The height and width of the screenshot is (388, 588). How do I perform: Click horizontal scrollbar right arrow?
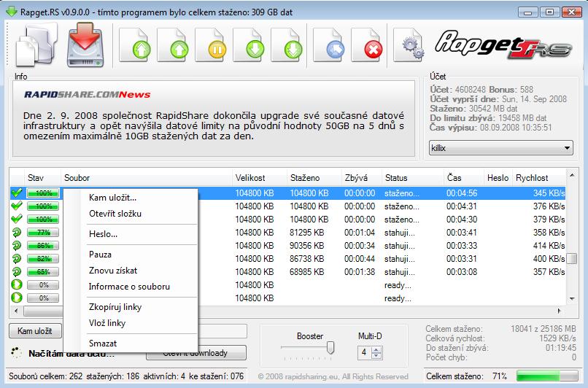click(559, 311)
